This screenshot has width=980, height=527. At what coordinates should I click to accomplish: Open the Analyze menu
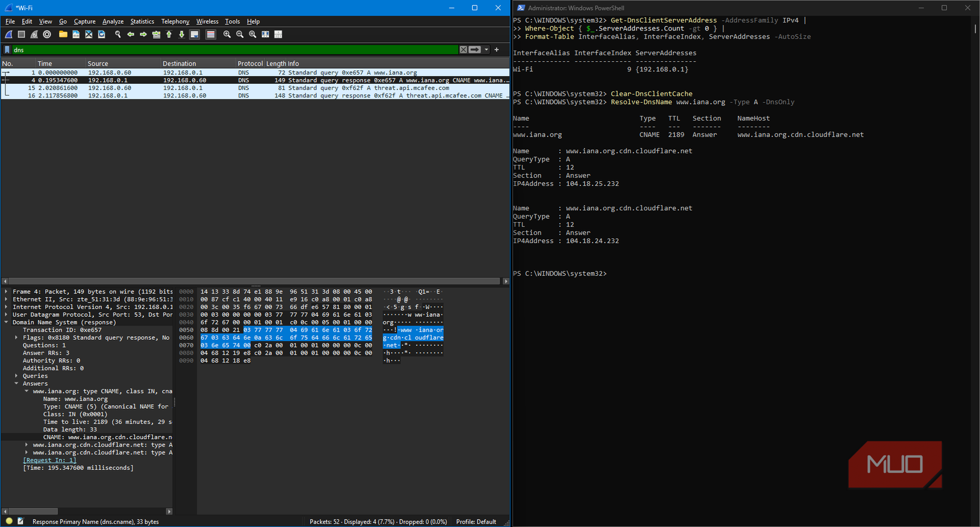coord(113,21)
